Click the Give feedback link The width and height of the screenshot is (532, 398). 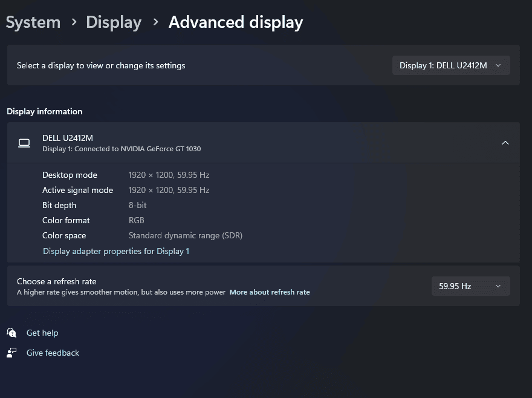click(x=53, y=353)
